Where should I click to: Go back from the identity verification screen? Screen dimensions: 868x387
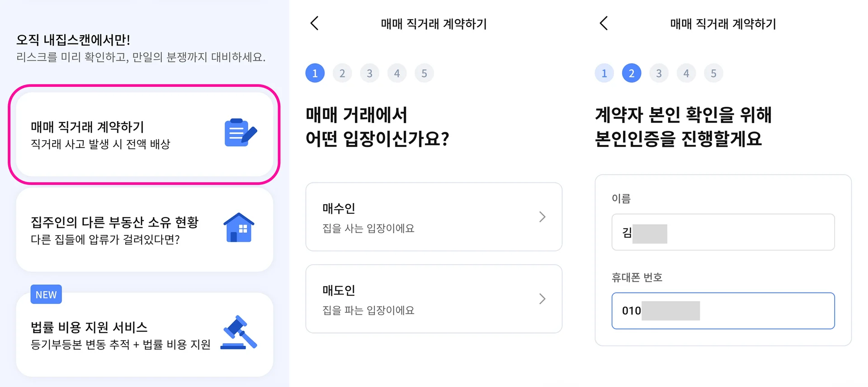[x=604, y=24]
